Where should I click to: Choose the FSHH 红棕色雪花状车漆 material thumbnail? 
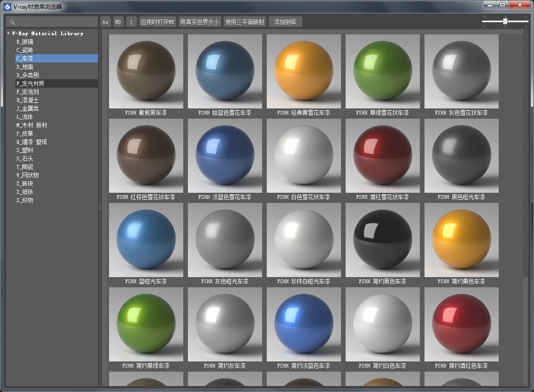point(146,156)
